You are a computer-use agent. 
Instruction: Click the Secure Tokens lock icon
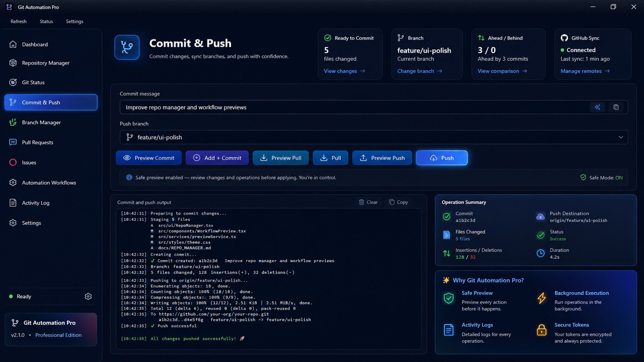coord(542,330)
